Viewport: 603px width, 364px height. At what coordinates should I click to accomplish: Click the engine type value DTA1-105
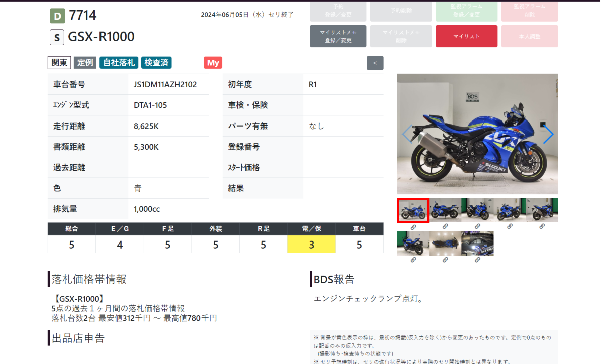tap(150, 105)
